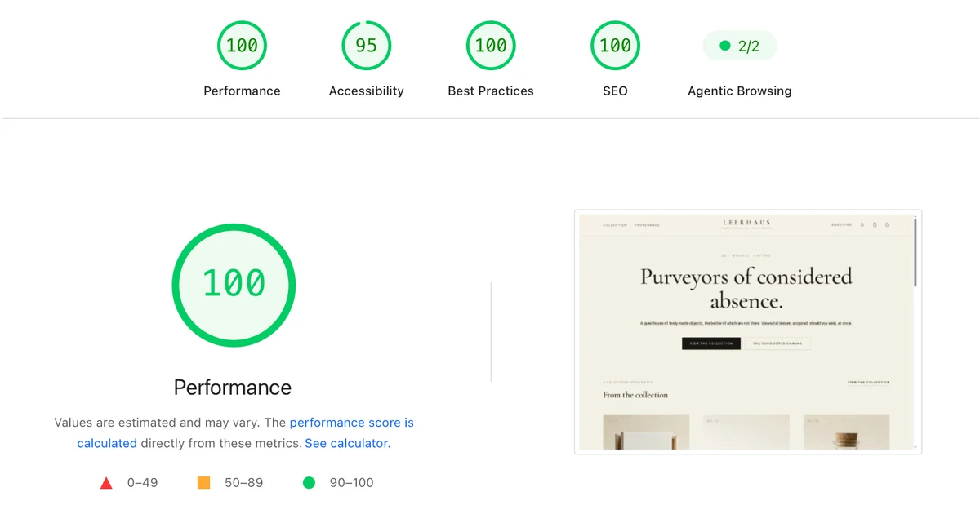Click the 'SEO' label text
This screenshot has width=980, height=514.
click(615, 91)
